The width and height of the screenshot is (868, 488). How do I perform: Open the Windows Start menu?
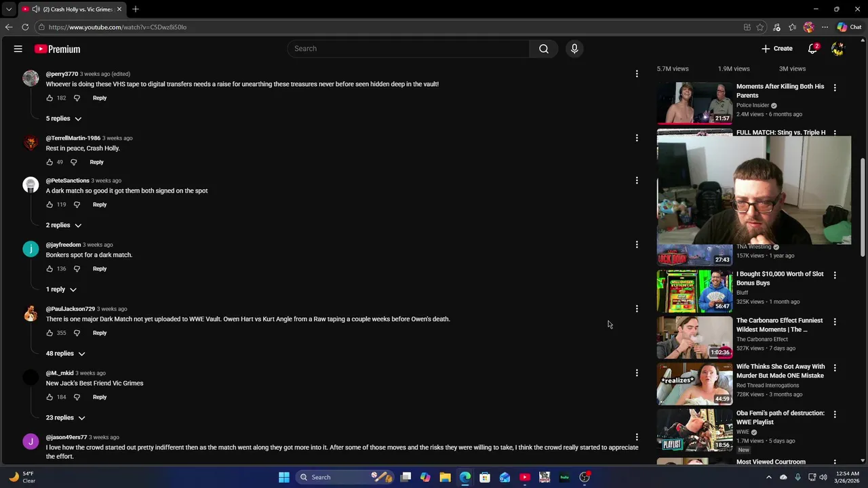[x=284, y=477]
